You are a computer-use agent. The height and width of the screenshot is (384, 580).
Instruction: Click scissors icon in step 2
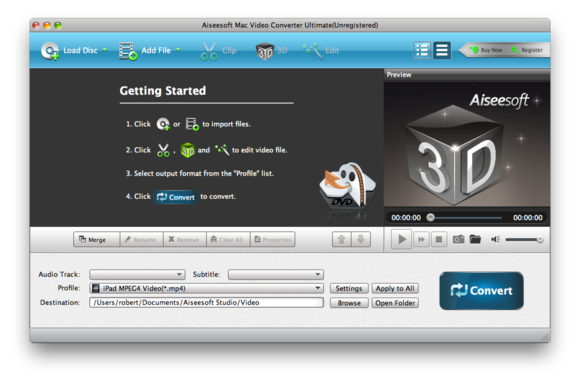click(163, 150)
